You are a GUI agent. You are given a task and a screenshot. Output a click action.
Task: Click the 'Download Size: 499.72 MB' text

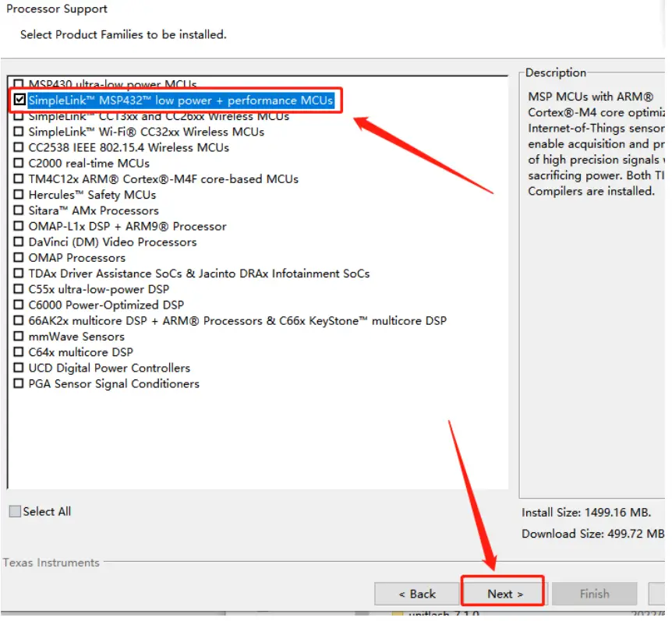coord(592,534)
